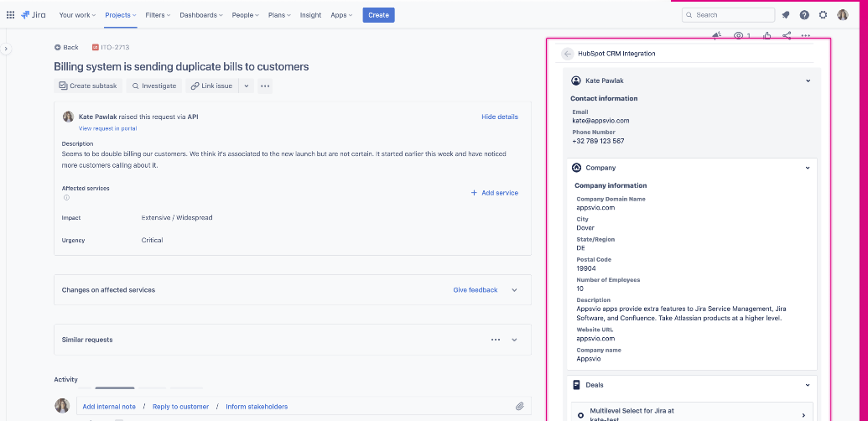Open Plans menu
Image resolution: width=868 pixels, height=421 pixels.
pos(281,15)
